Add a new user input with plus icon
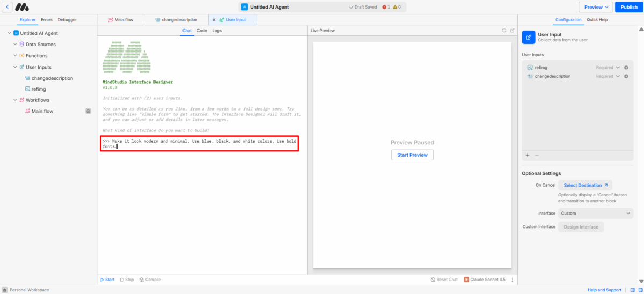 (528, 155)
